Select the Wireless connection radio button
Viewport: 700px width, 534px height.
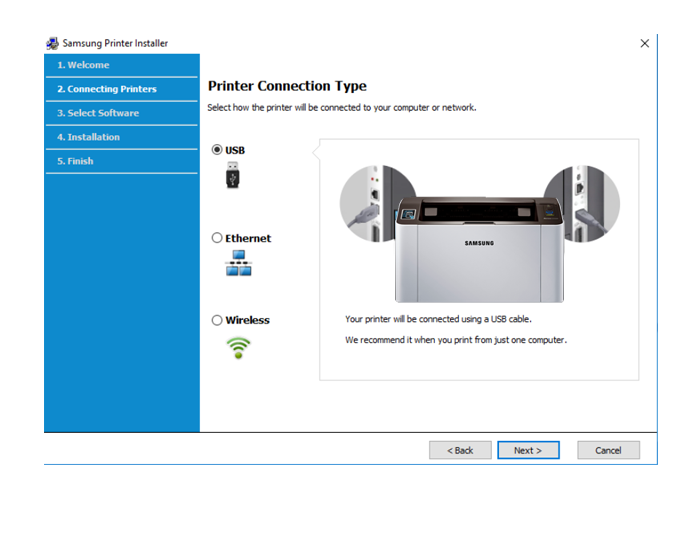217,320
